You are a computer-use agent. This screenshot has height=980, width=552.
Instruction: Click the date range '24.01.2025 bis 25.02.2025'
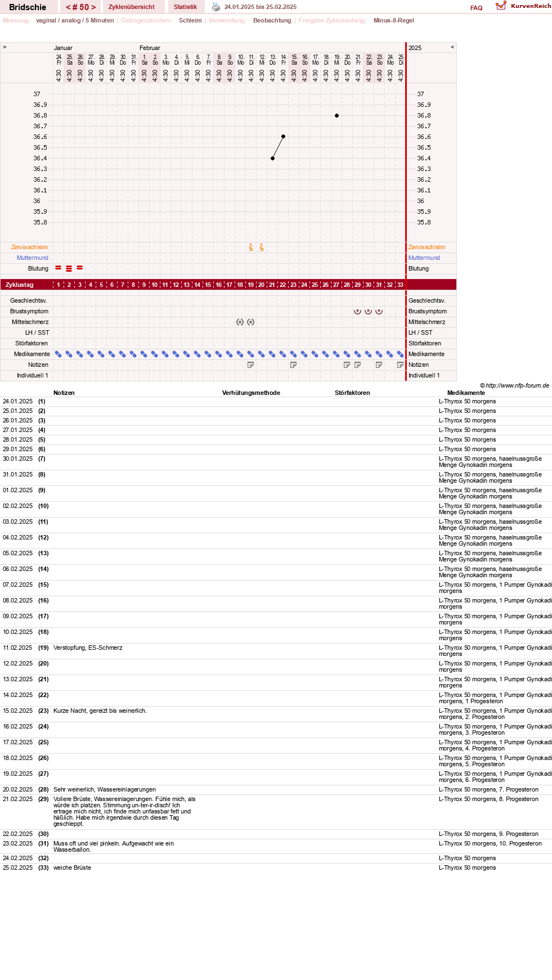[261, 7]
